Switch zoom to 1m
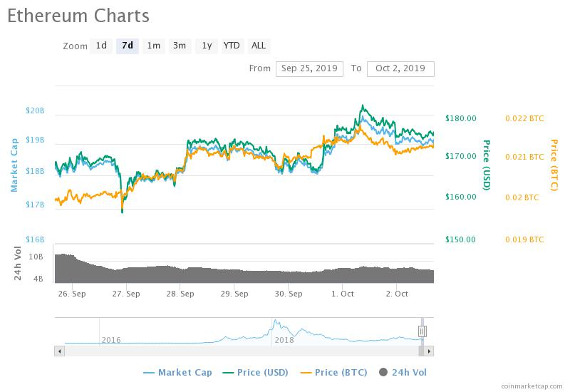The height and width of the screenshot is (392, 570). pos(154,46)
